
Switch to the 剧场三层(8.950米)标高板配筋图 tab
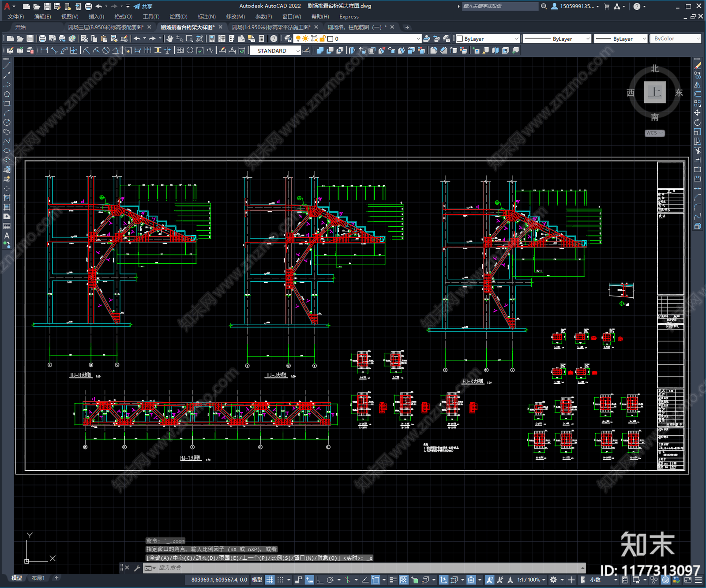(106, 27)
